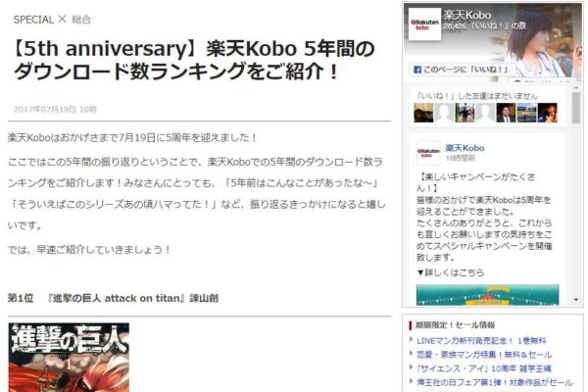Click the campaign banner image in the post
The width and height of the screenshot is (588, 392).
pos(487,295)
